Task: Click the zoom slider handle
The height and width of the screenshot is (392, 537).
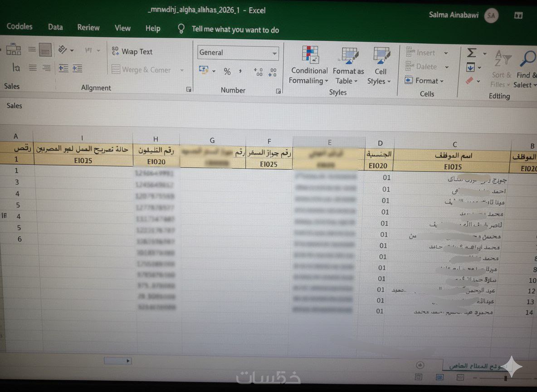Action: click(x=506, y=378)
